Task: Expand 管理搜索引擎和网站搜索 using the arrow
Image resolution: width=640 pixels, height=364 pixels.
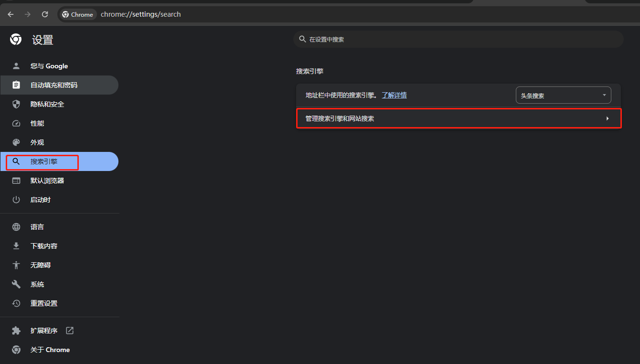Action: pos(607,118)
